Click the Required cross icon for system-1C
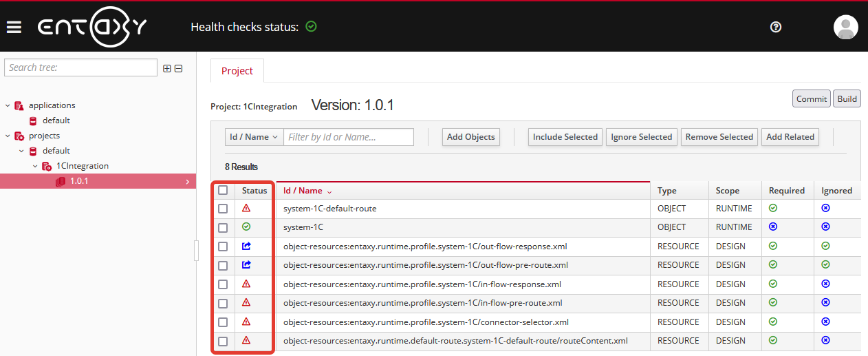 (773, 227)
